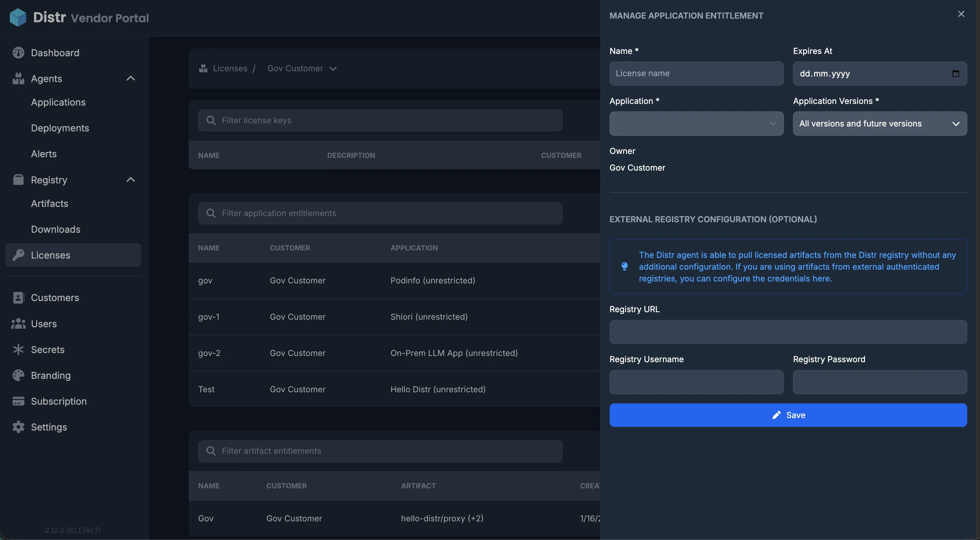The image size is (980, 540).
Task: Open the Application Versions dropdown
Action: pos(880,123)
